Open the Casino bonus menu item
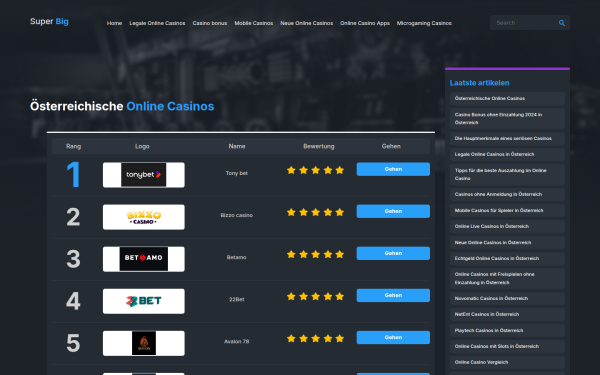 tap(210, 23)
